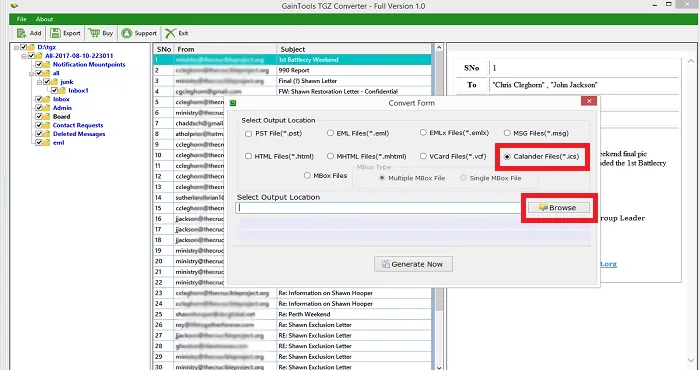The height and width of the screenshot is (370, 700).
Task: Click the output location text field
Action: 379,208
